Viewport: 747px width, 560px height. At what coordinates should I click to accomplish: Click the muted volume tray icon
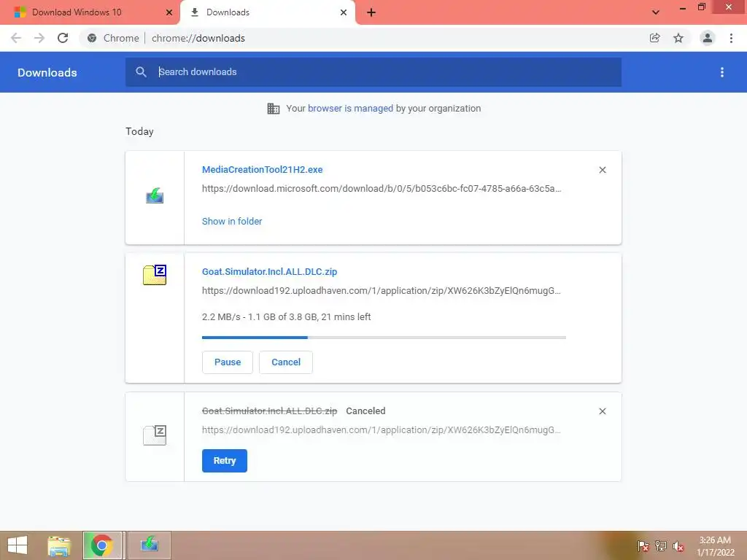[678, 546]
